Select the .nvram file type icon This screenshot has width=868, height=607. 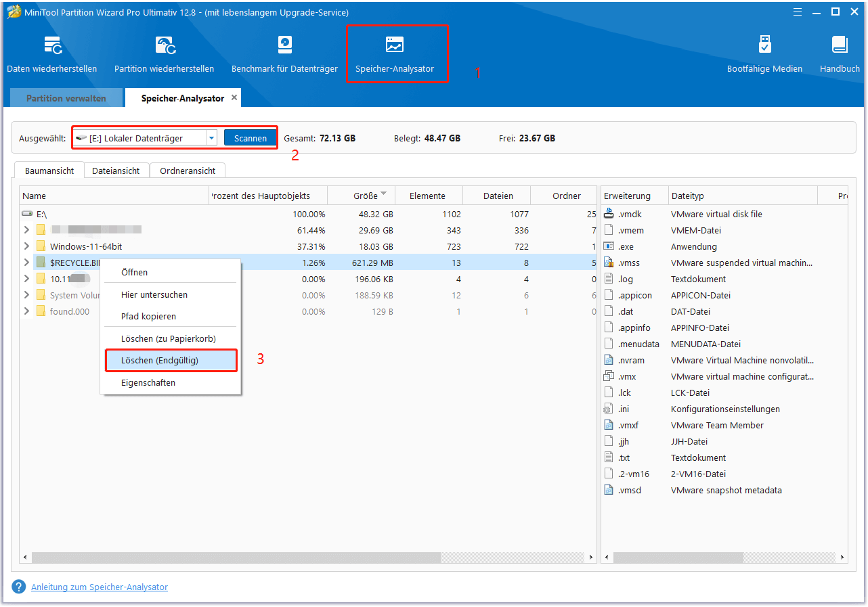coord(609,360)
